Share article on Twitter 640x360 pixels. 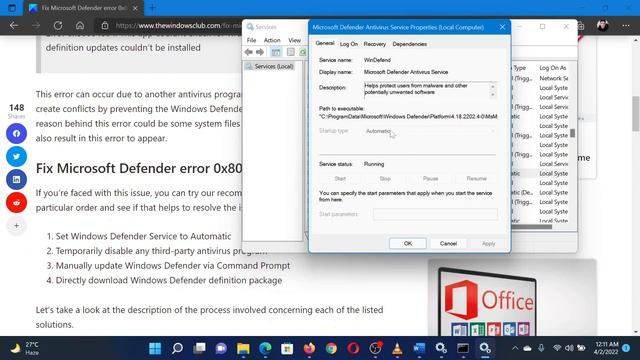[x=16, y=156]
